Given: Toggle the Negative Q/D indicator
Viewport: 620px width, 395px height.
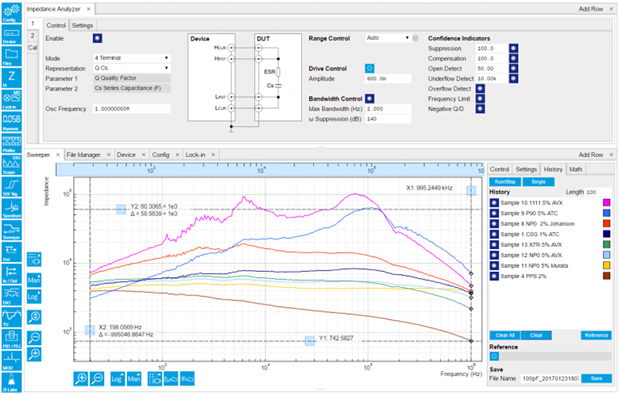Looking at the screenshot, I should (480, 109).
